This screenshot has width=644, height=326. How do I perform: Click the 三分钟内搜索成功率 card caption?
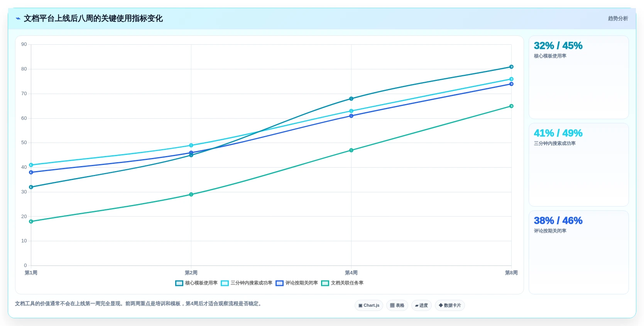pos(554,143)
